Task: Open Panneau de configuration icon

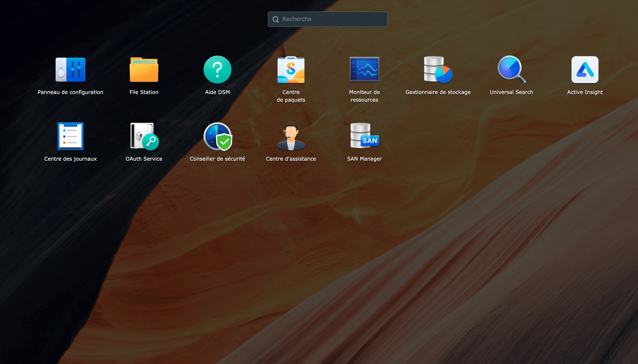Action: [70, 69]
